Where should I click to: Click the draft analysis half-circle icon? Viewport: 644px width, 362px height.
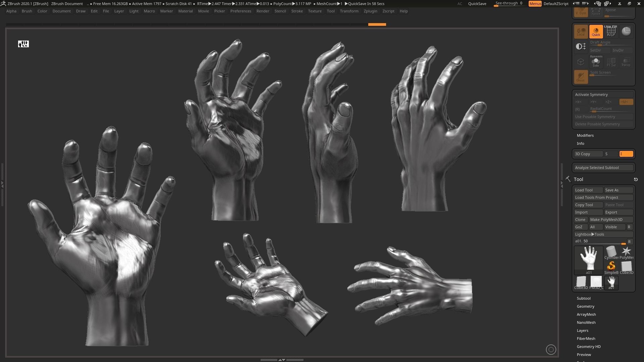click(x=581, y=47)
